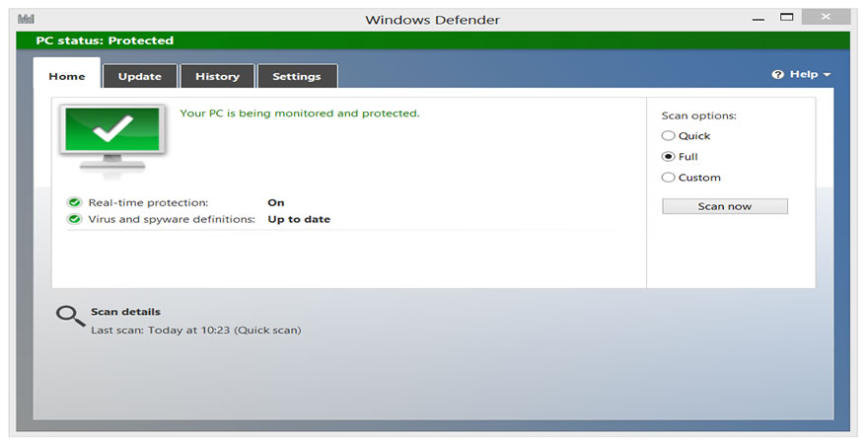
Task: Click the 'Up to date' definitions value
Action: [x=299, y=219]
